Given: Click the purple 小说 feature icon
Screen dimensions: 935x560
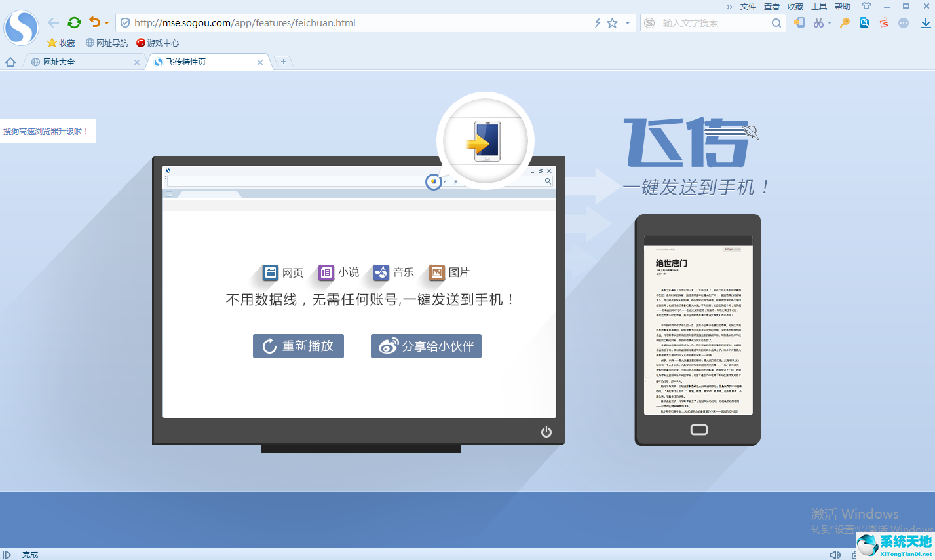Looking at the screenshot, I should [x=326, y=272].
